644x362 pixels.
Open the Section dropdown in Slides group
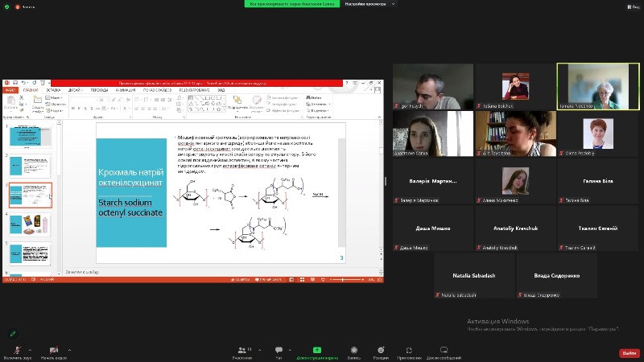coord(56,110)
